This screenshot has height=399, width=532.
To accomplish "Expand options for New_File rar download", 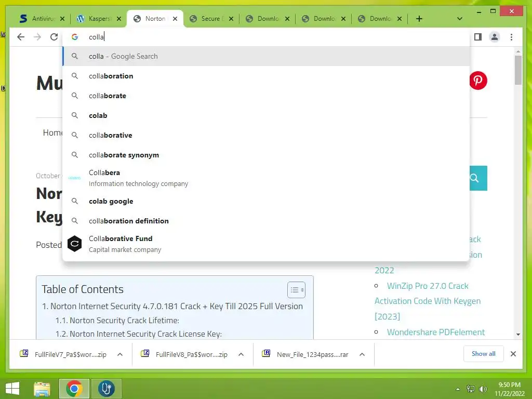I will (362, 354).
